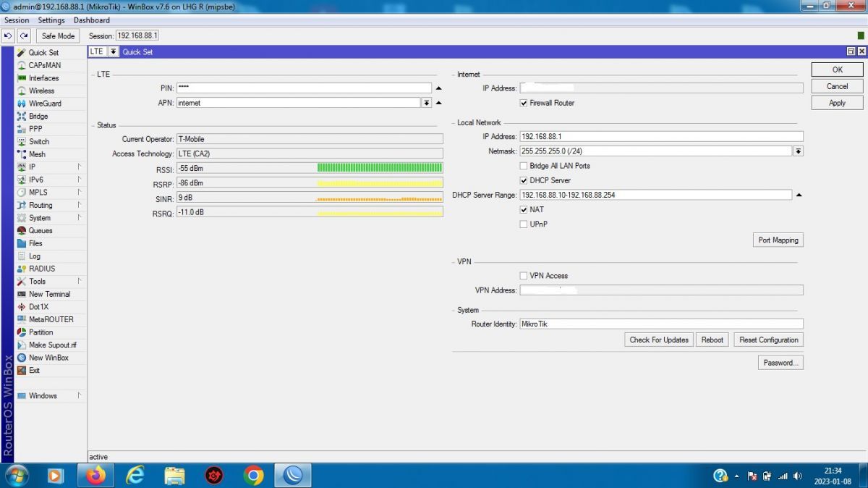Collapse the APN field arrow
The height and width of the screenshot is (488, 868).
tap(438, 103)
